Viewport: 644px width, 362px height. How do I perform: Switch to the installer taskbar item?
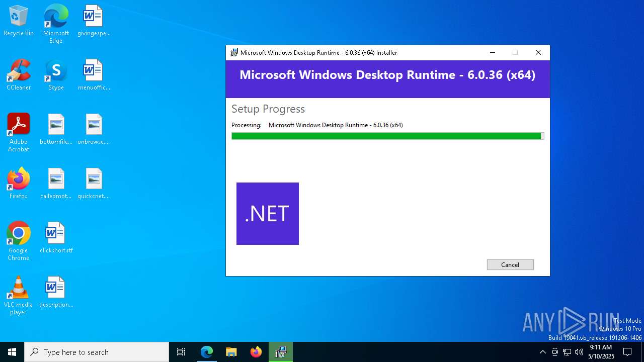281,352
